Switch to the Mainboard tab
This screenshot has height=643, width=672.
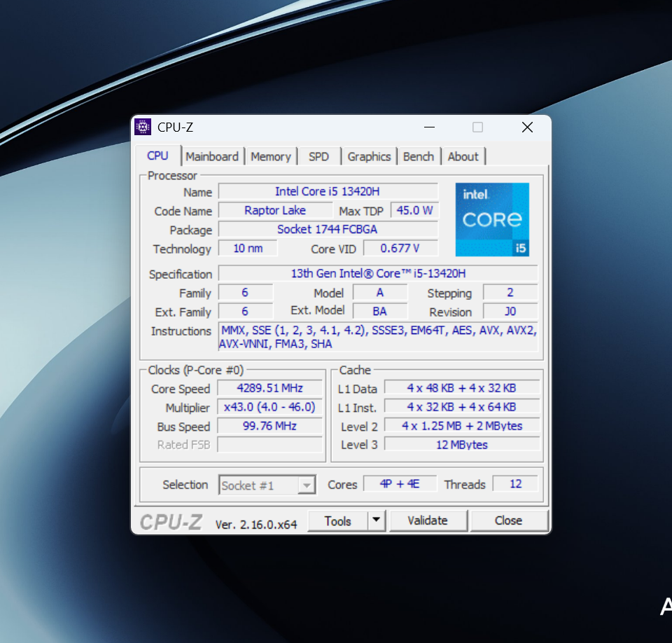click(212, 156)
